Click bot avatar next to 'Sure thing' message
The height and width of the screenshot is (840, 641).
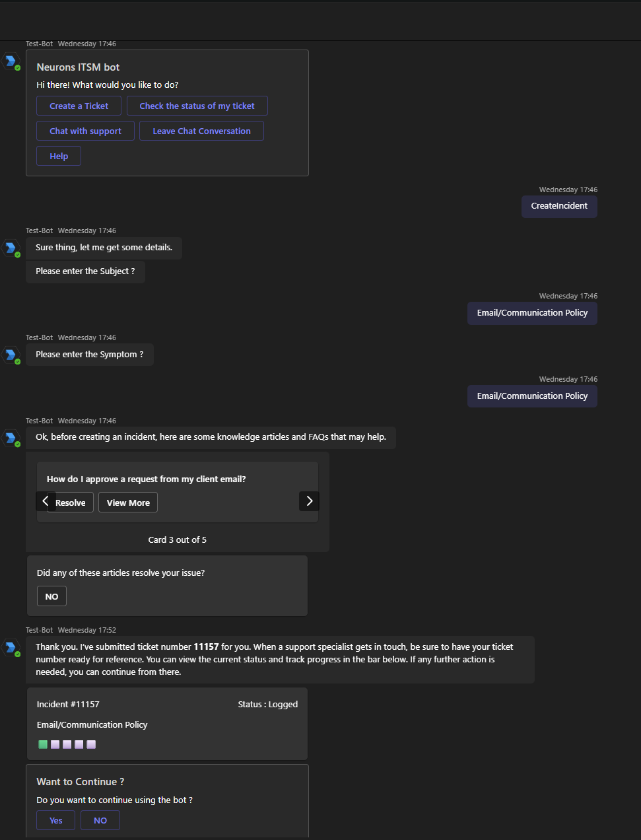point(11,248)
